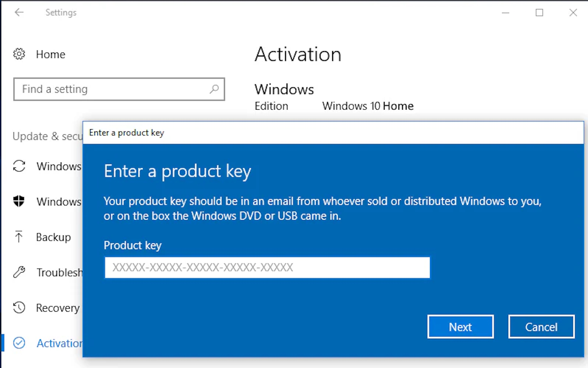Click the search magnifier icon
588x368 pixels.
click(x=214, y=89)
